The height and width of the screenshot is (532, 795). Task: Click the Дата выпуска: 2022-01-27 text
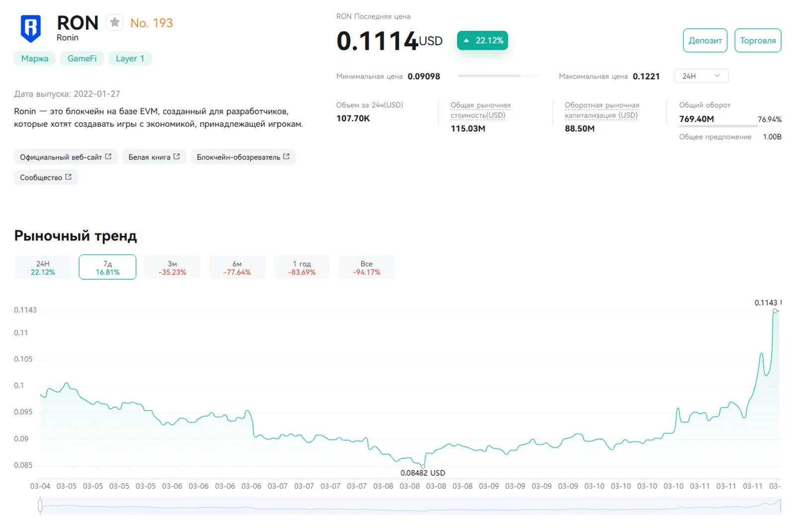click(67, 94)
